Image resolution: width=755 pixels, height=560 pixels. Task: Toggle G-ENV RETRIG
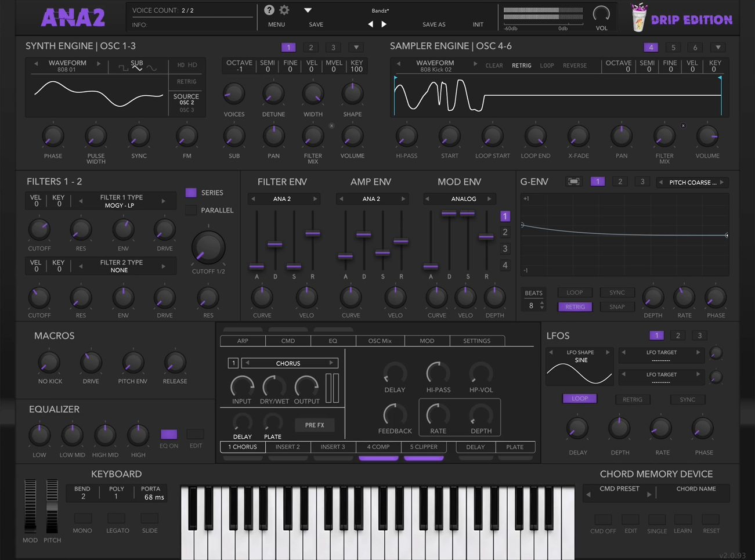(x=575, y=306)
